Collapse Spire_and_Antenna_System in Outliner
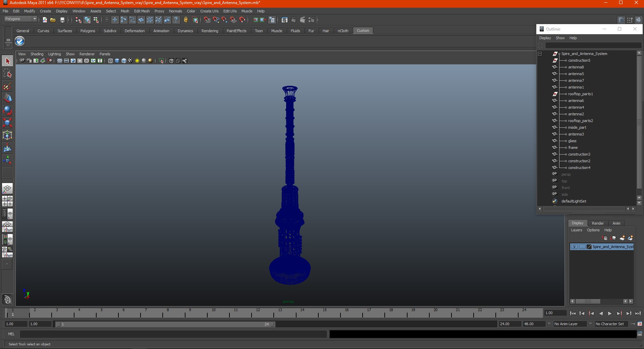 click(540, 54)
